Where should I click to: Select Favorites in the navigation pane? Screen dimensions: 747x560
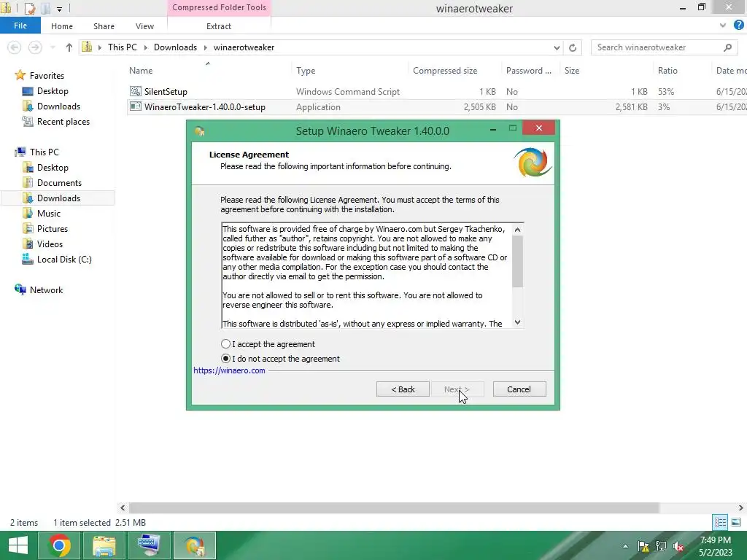click(x=47, y=76)
